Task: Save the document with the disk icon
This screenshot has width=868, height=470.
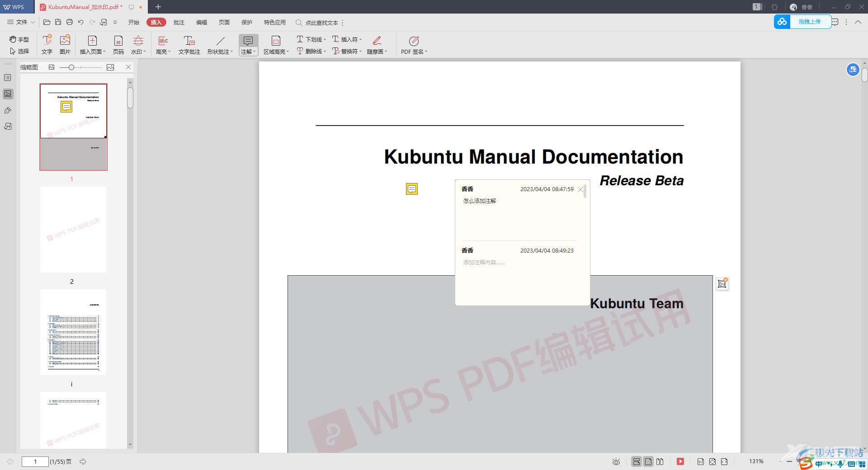Action: tap(58, 22)
